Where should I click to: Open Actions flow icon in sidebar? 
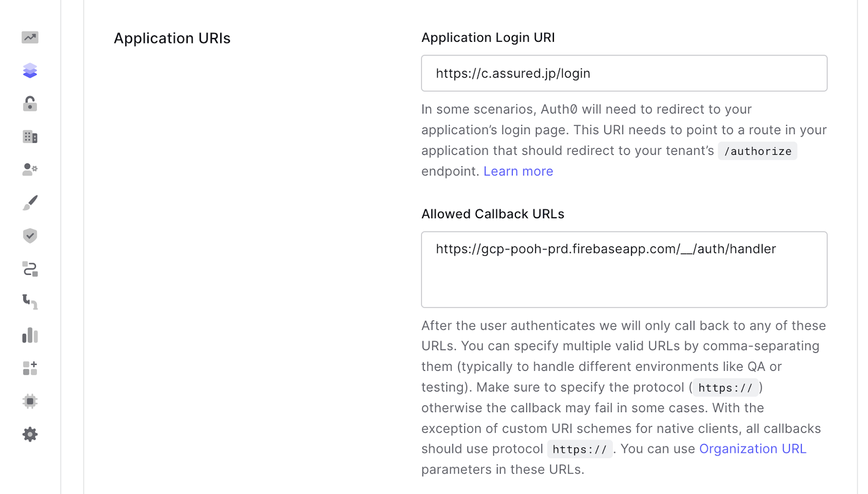(x=30, y=269)
